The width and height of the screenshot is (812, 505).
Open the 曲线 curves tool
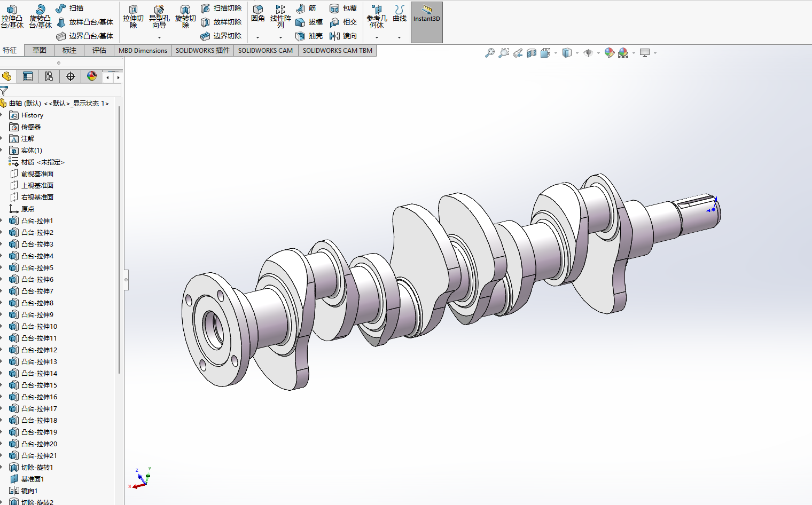[x=400, y=14]
